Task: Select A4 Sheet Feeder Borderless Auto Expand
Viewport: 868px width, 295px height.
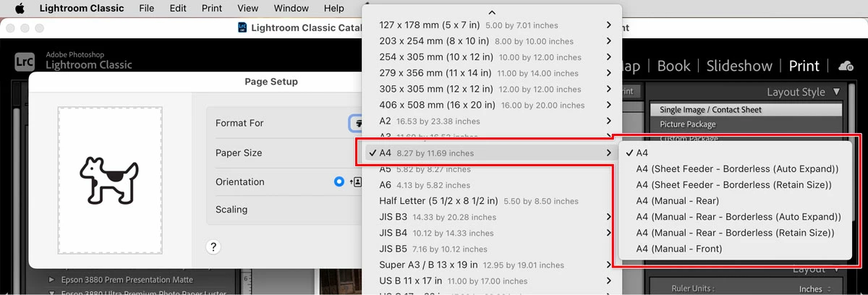Action: [x=734, y=168]
